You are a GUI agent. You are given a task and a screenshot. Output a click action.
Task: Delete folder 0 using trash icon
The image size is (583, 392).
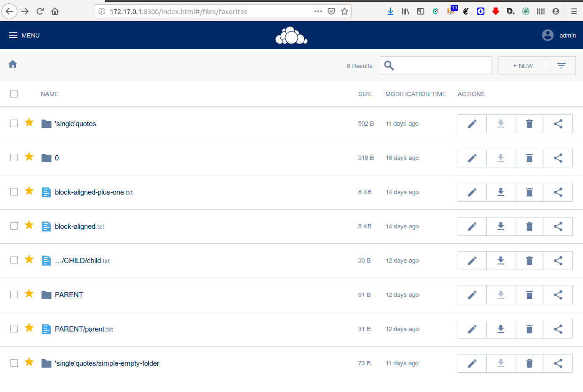(x=529, y=158)
